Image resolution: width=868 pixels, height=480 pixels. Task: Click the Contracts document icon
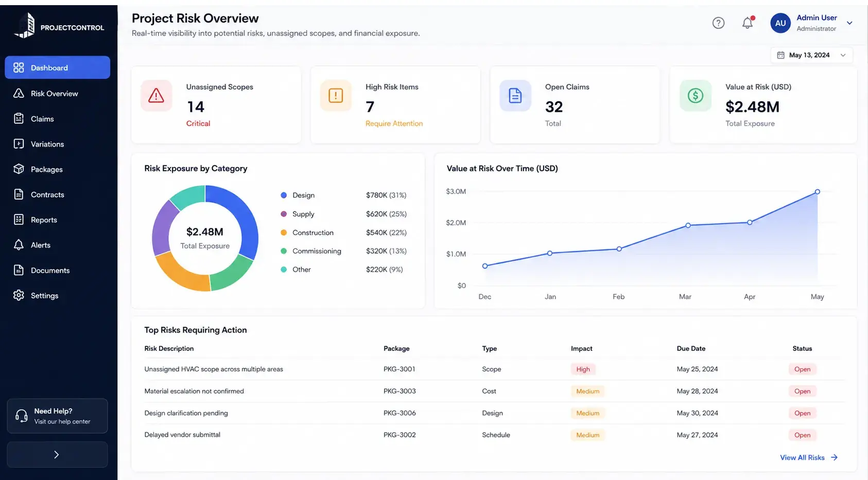click(19, 194)
